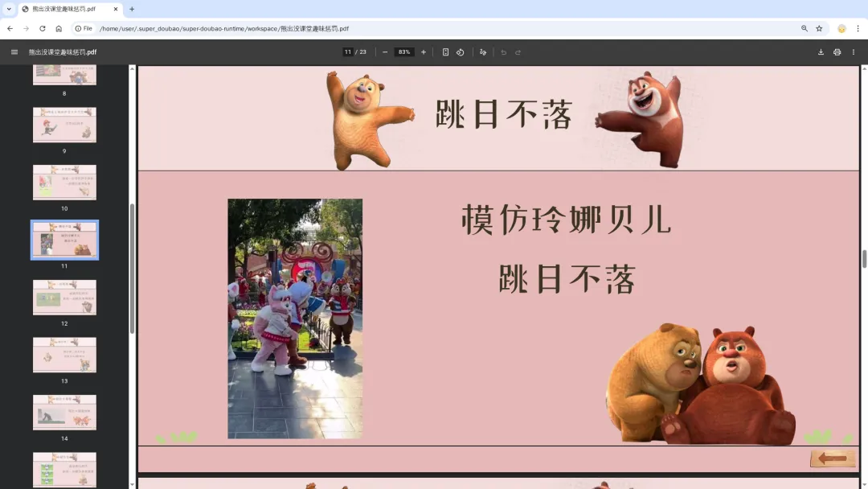
Task: Click the LinaBell photo on slide
Action: coord(295,319)
